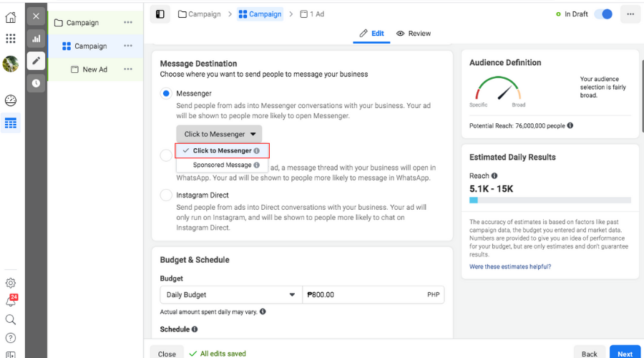Click the 'All edits saved' status text

tap(223, 354)
